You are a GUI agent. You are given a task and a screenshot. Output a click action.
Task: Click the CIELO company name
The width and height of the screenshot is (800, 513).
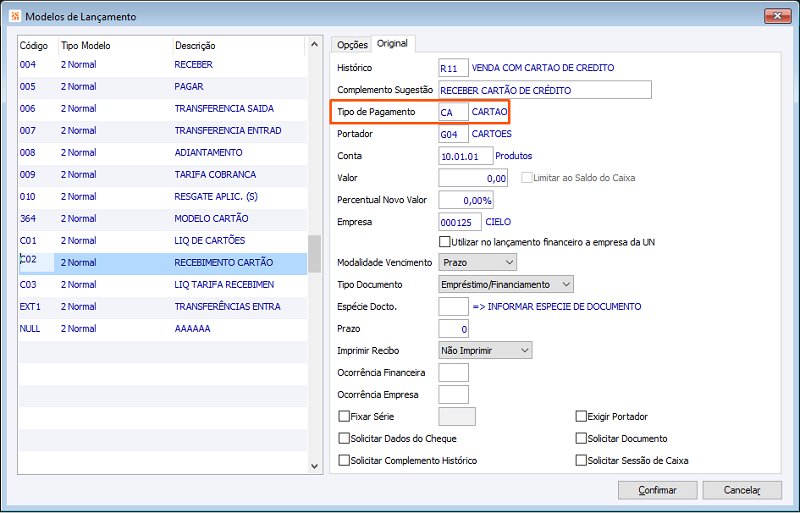pyautogui.click(x=498, y=222)
